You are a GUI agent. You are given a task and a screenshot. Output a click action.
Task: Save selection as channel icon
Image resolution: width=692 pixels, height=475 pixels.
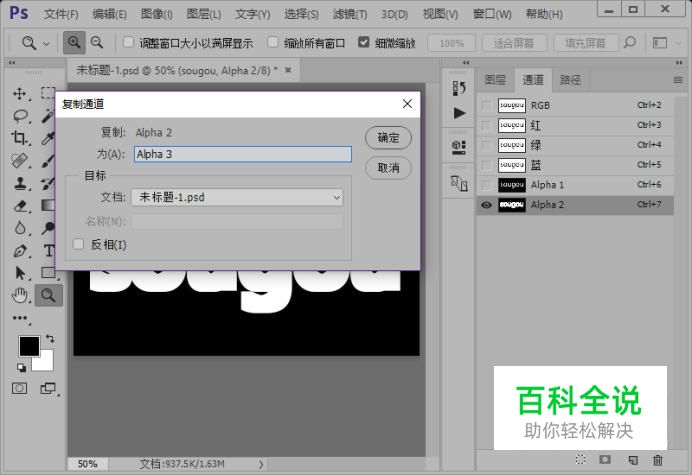(605, 460)
